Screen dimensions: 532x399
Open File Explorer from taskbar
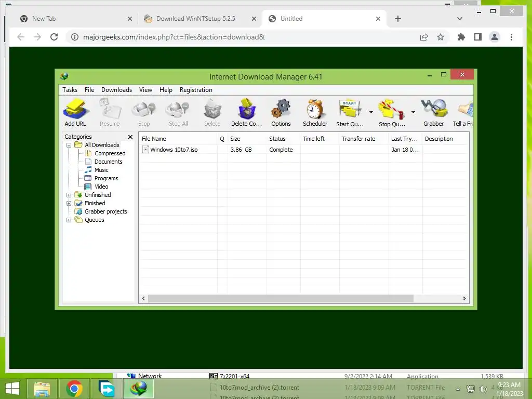pyautogui.click(x=42, y=389)
